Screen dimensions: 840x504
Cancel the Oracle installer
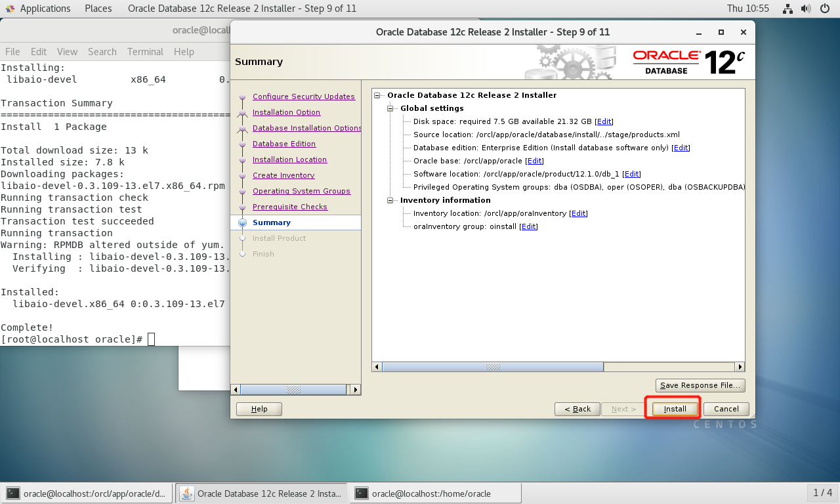point(726,409)
